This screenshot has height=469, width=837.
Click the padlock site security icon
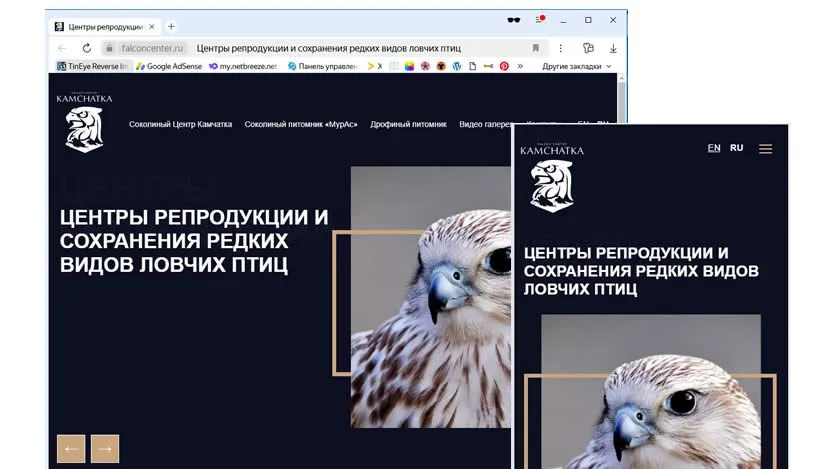109,48
